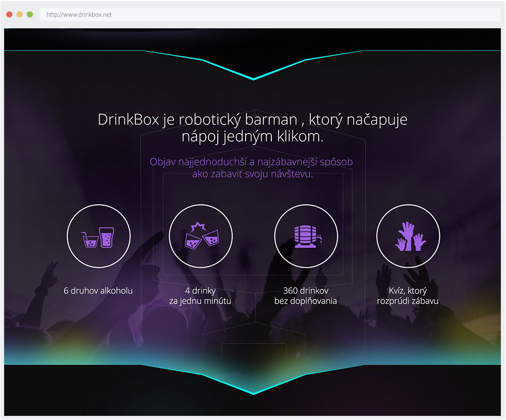The width and height of the screenshot is (506, 420).
Task: Click the red close window dot
Action: click(9, 14)
